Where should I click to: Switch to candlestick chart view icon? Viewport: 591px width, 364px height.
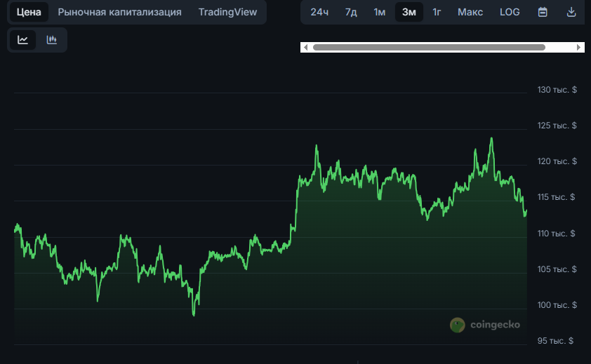click(x=51, y=40)
